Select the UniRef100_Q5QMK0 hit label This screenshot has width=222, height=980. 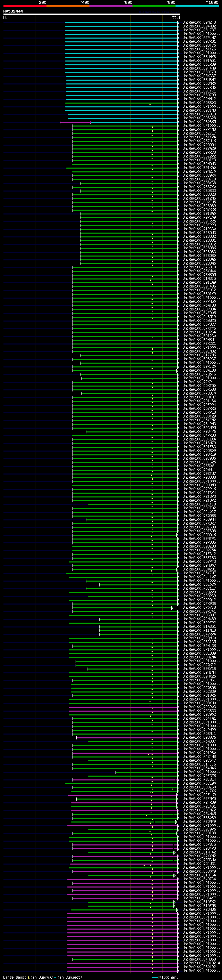pos(199,84)
